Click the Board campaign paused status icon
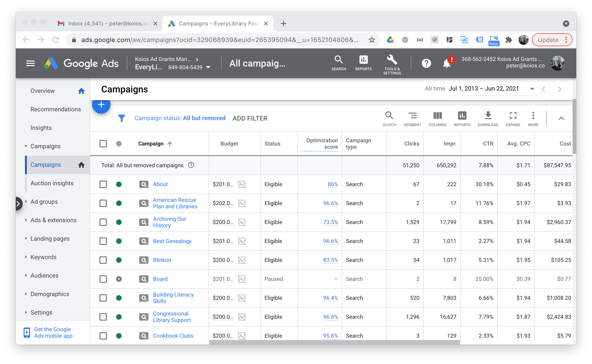This screenshot has width=592, height=364. 119,279
